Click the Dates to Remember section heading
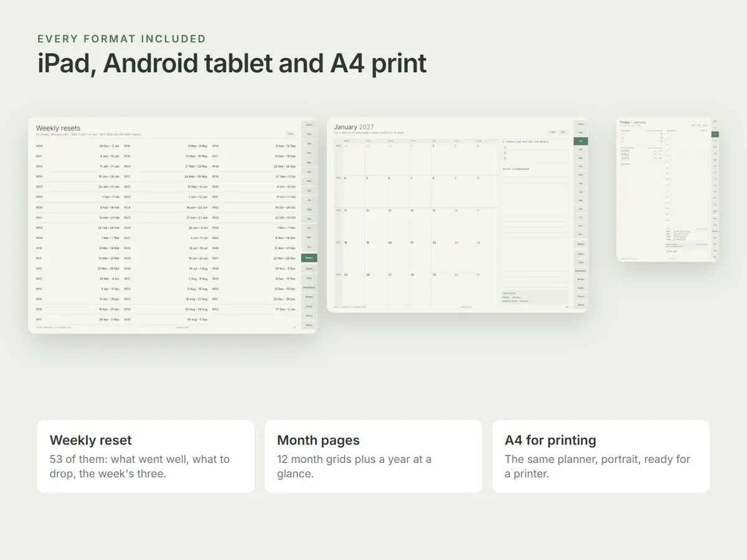Viewport: 747px width, 560px height. pyautogui.click(x=515, y=169)
